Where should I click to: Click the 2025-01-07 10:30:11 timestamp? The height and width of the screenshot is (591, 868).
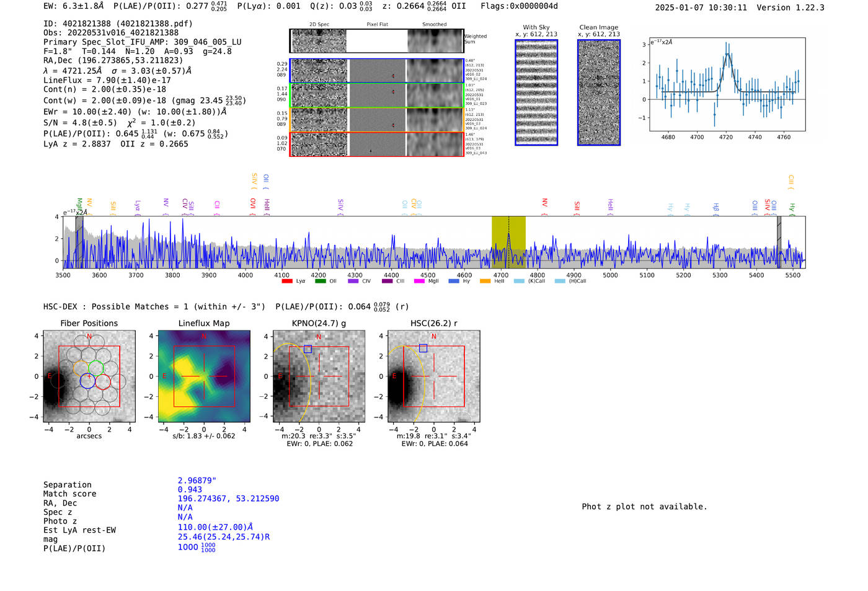701,7
